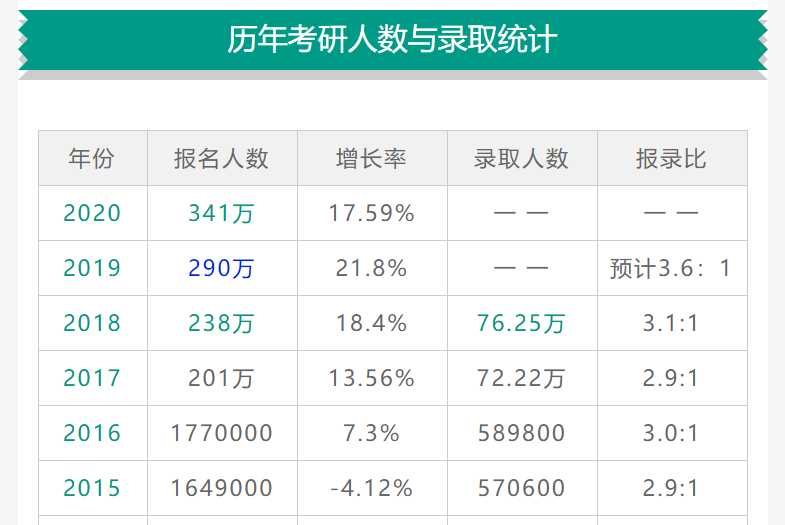
Task: Select the 589800 cell
Action: (521, 433)
